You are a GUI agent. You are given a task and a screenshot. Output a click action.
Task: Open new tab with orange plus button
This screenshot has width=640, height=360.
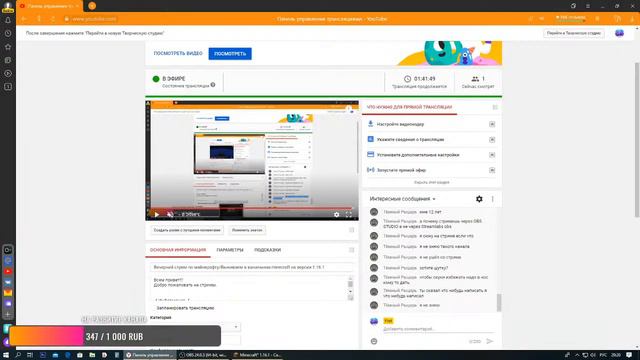click(x=92, y=6)
